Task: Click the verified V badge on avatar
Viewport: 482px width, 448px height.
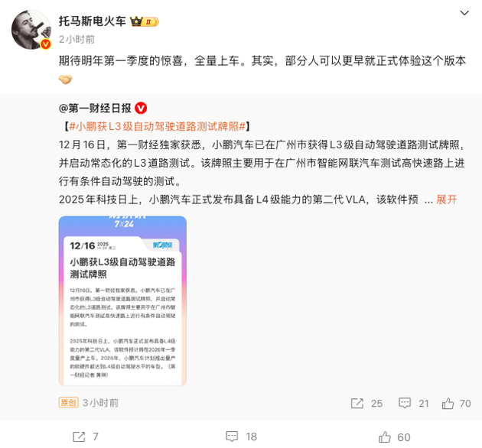Action: coord(45,44)
